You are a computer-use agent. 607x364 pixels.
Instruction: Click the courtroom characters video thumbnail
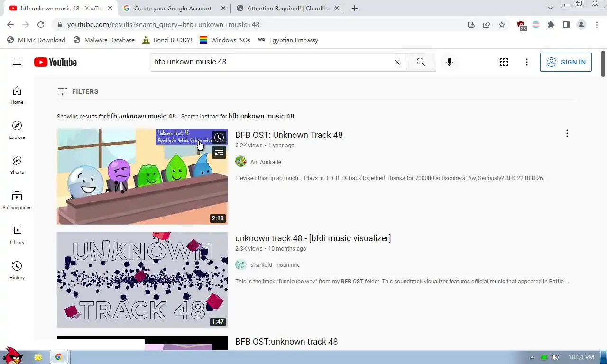[x=142, y=177]
